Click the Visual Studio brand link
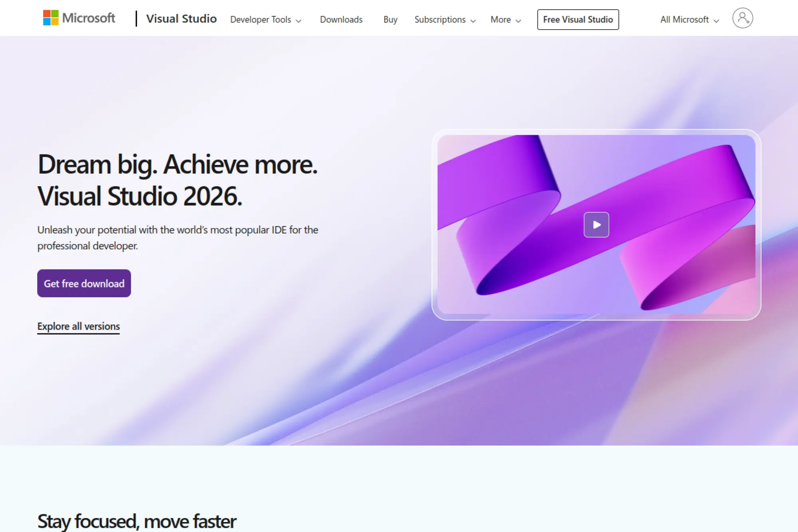This screenshot has width=798, height=532. [181, 19]
